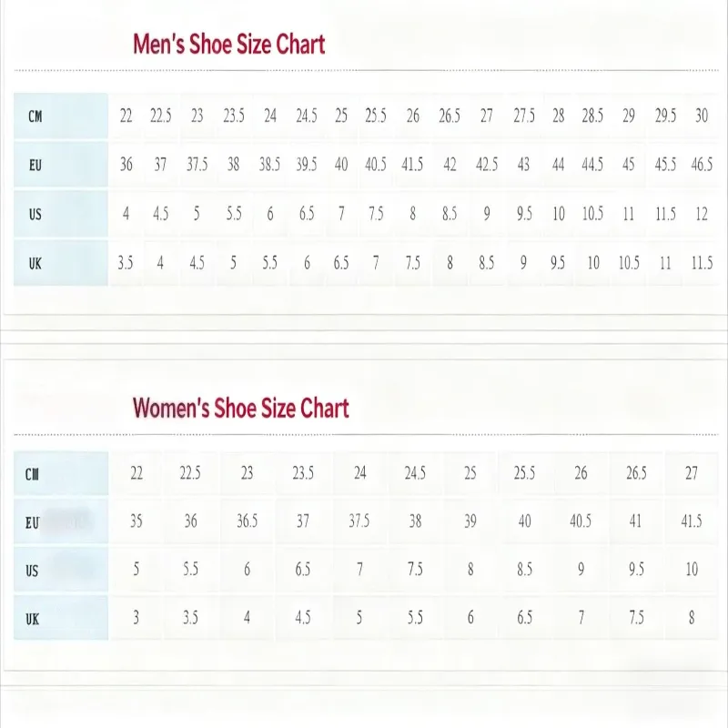The image size is (728, 728).
Task: Select US size 10 in women's chart
Action: 692,570
